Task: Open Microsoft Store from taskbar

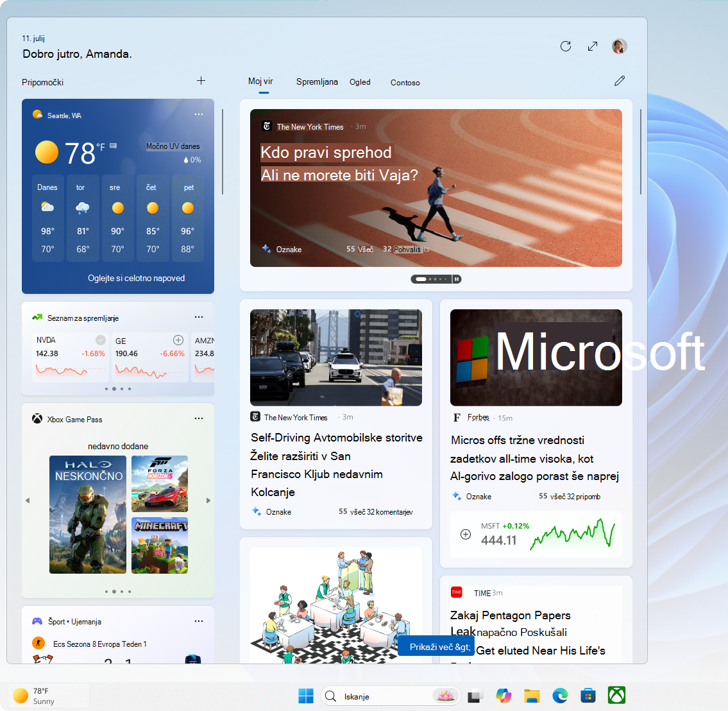Action: 588,696
